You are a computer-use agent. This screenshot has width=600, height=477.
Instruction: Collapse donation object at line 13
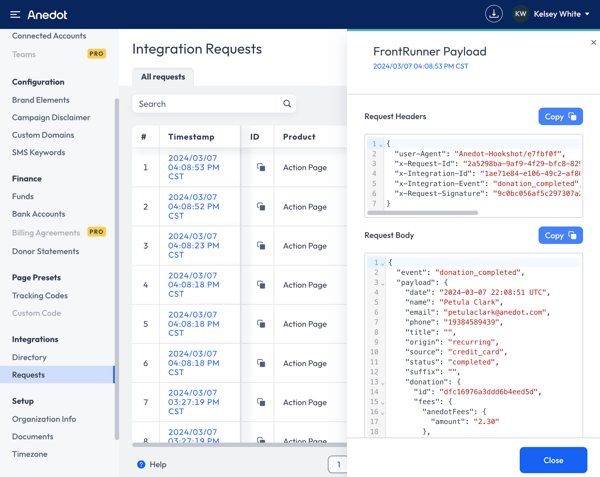(382, 383)
